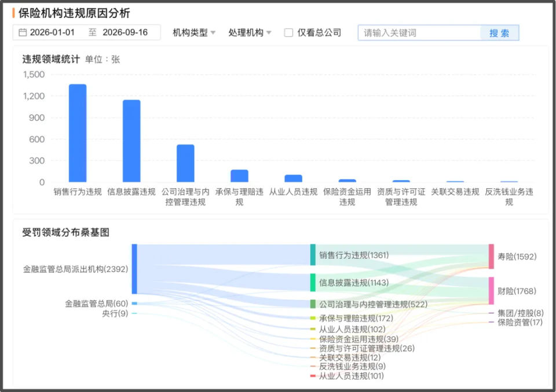This screenshot has height=392, width=556.
Task: Click the 承保与理赔违规 bar in chart
Action: [x=239, y=176]
